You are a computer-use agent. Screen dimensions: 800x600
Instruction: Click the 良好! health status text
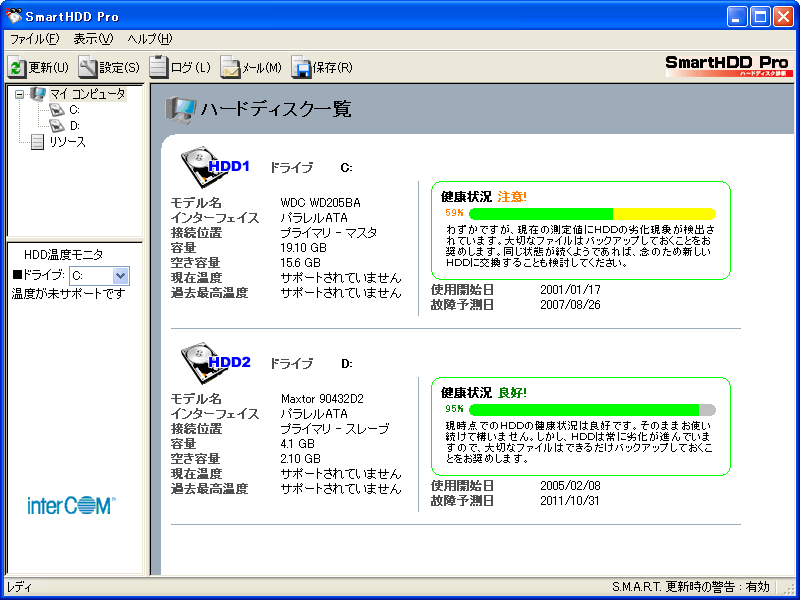point(512,392)
